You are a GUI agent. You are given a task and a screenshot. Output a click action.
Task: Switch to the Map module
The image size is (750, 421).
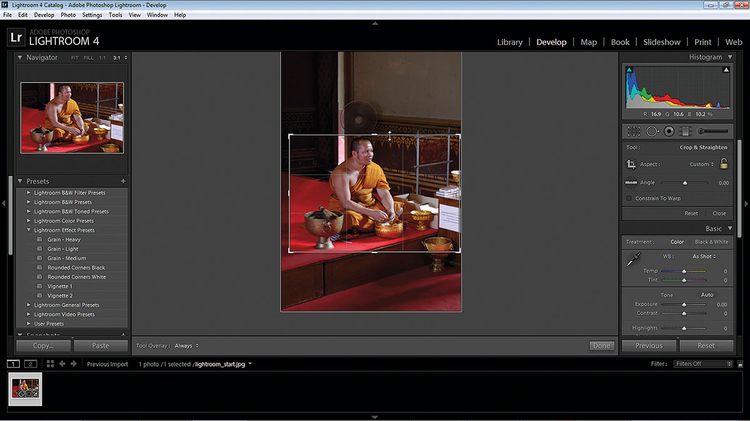(588, 42)
